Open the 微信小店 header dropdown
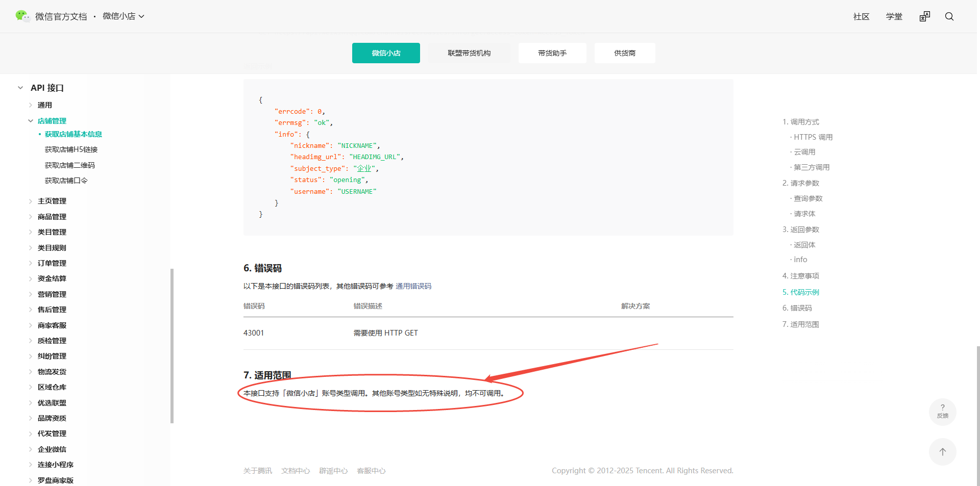The width and height of the screenshot is (980, 486). pos(124,16)
